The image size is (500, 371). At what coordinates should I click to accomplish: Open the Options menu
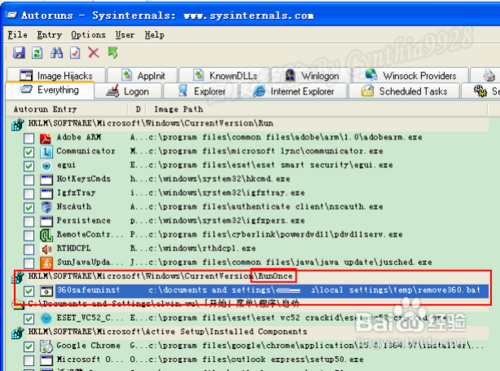[88, 35]
